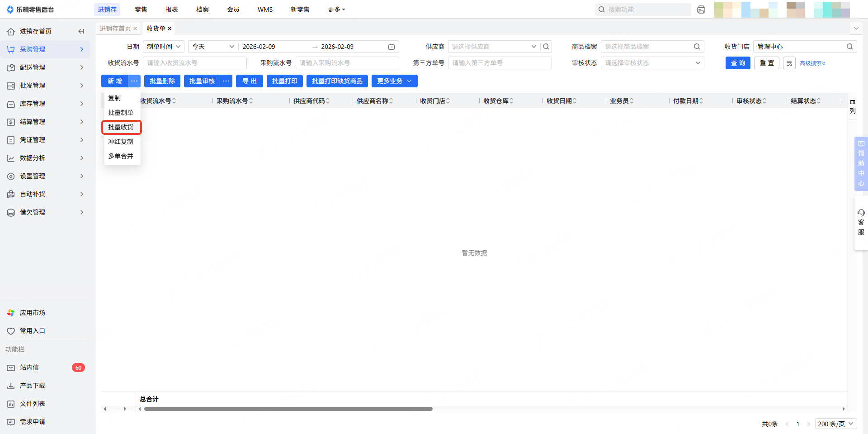Open the date range calendar picker
The height and width of the screenshot is (434, 868).
(x=392, y=47)
